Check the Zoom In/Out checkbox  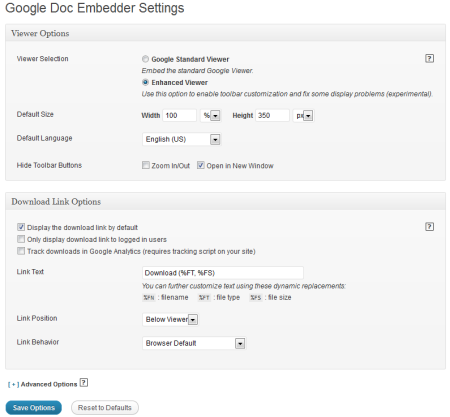146,165
